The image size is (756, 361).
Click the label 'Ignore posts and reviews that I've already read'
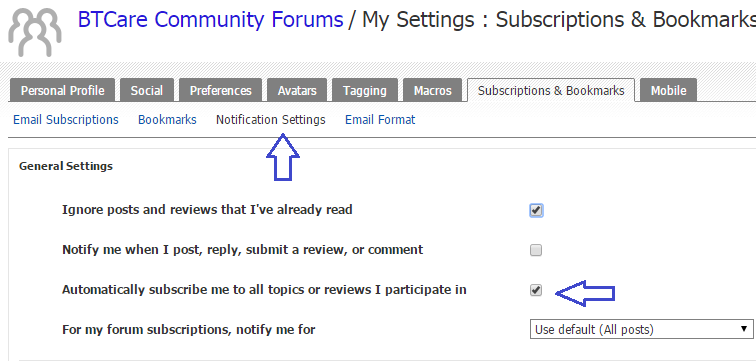[207, 210]
